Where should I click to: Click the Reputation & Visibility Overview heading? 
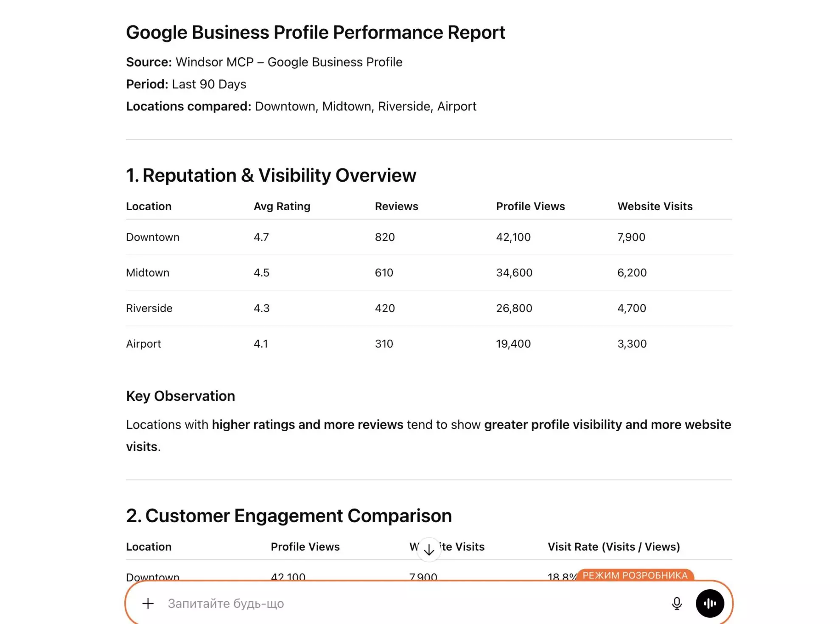pyautogui.click(x=271, y=175)
